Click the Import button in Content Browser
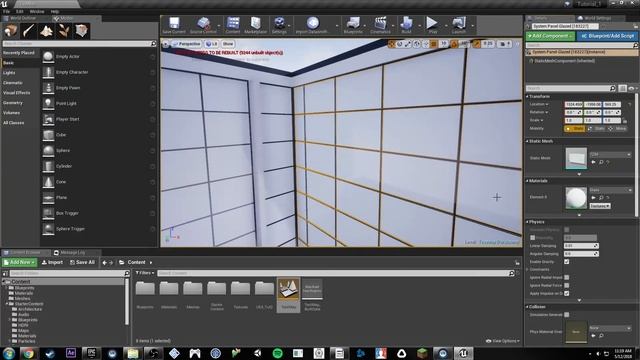640x360 pixels. pos(52,262)
